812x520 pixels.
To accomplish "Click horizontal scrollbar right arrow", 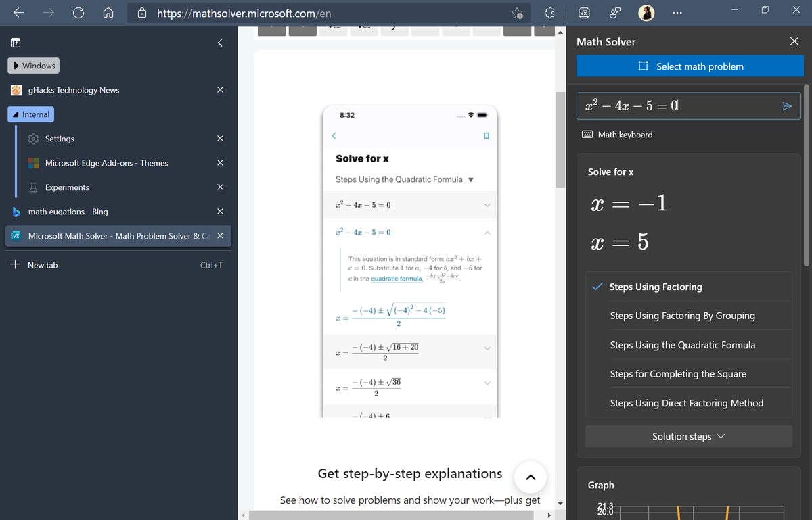I will (x=549, y=515).
